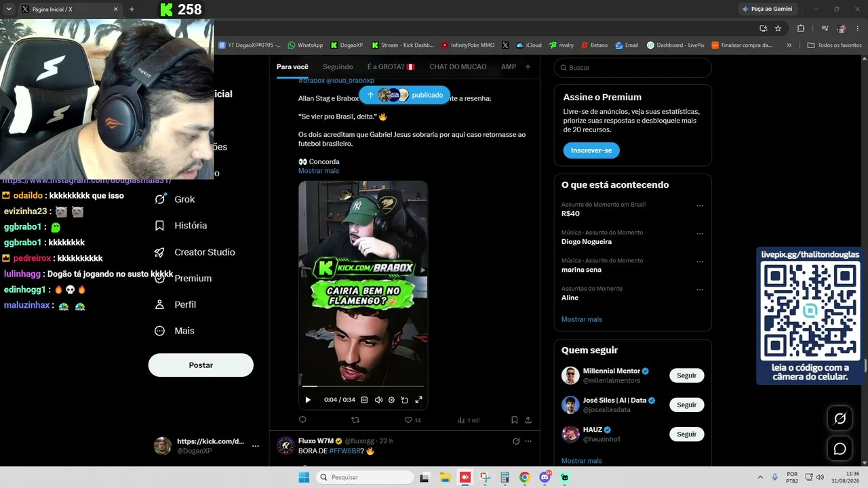
Task: Play the Brabox video clip
Action: coord(308,400)
